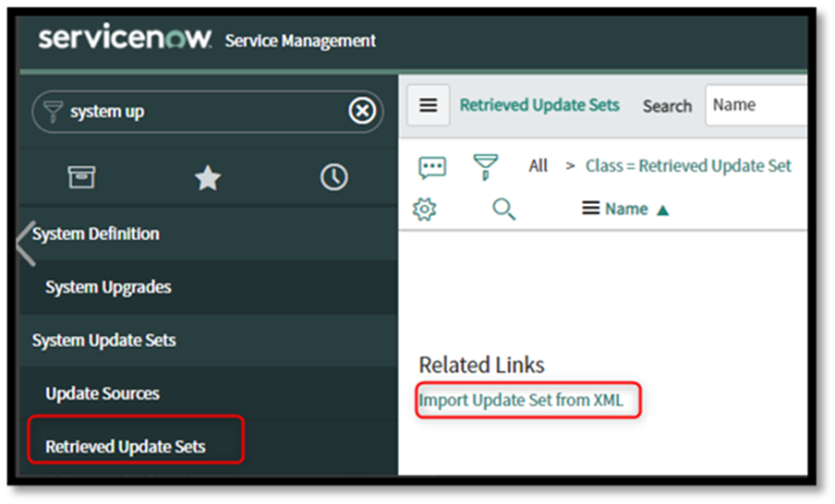Click the magnifier column search icon
Image resolution: width=835 pixels, height=504 pixels.
[x=503, y=210]
